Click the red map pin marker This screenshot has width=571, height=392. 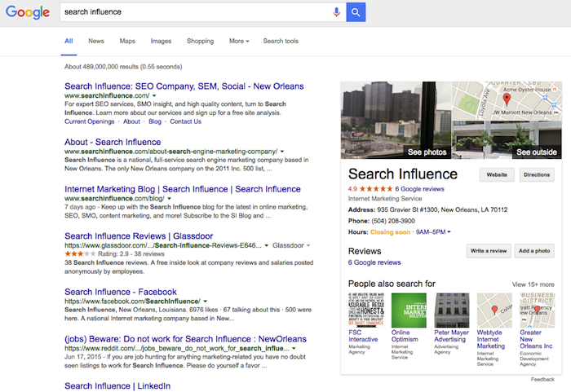pos(507,99)
